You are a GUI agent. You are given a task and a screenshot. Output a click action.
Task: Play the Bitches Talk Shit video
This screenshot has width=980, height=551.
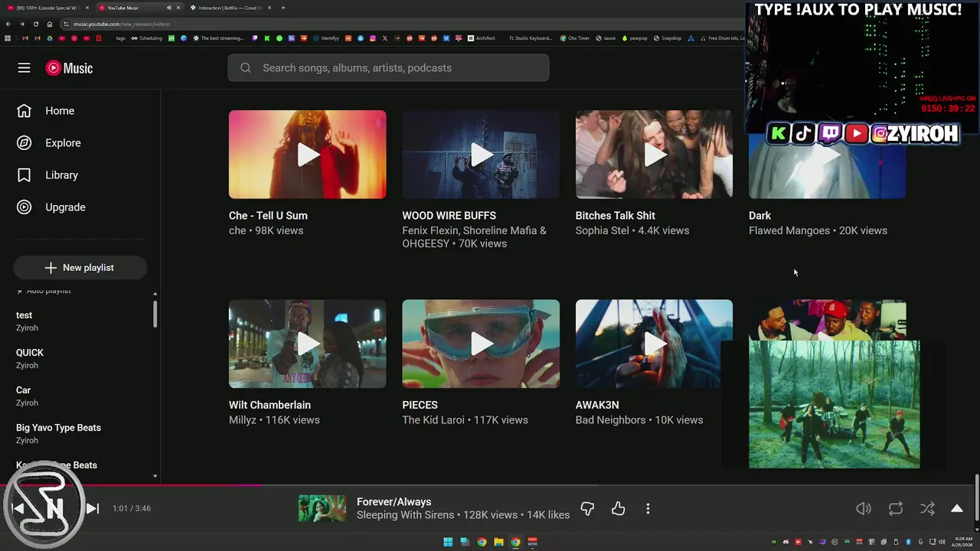tap(654, 155)
